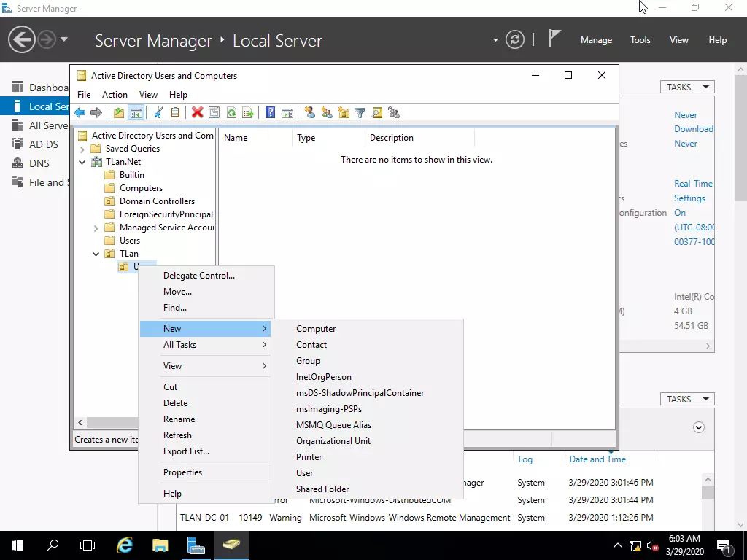Viewport: 747px width, 560px height.
Task: Select the Builtin tree folder
Action: [x=131, y=175]
